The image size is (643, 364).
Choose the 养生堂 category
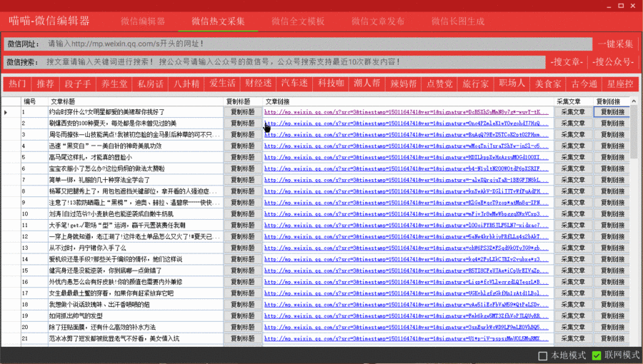click(114, 84)
